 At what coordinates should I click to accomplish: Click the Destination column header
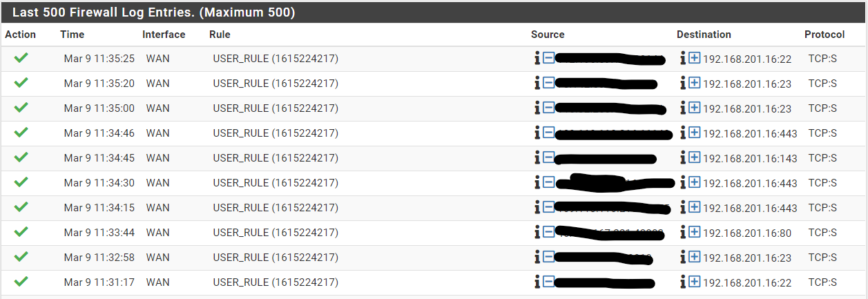pyautogui.click(x=704, y=35)
